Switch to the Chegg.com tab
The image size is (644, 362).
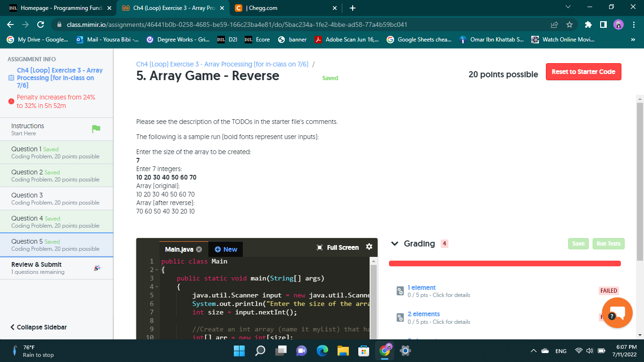point(286,8)
